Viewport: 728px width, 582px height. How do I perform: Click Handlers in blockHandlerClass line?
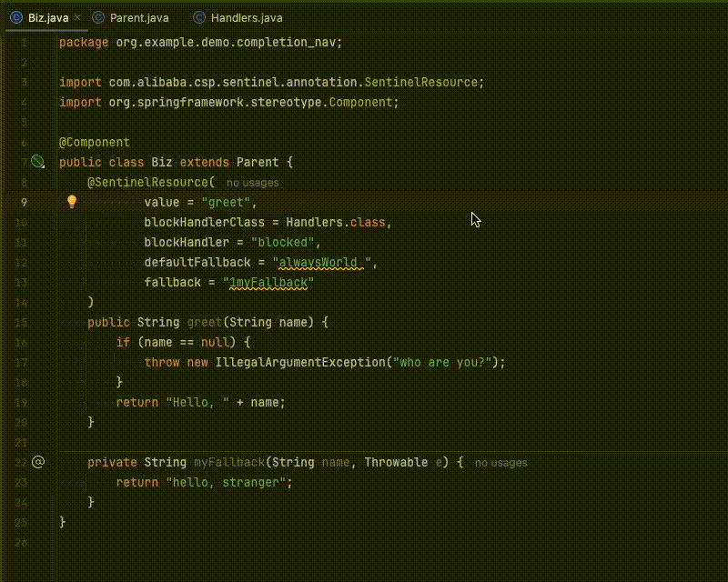click(x=314, y=222)
